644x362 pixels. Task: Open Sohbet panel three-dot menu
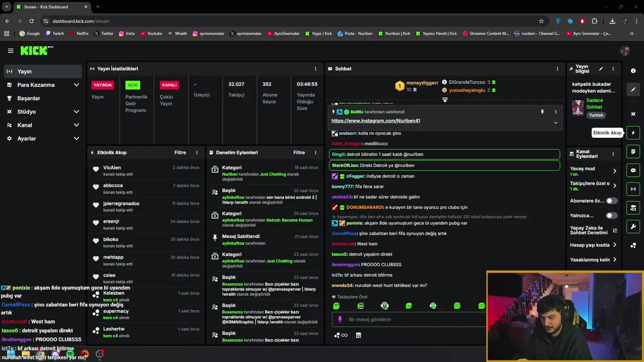click(x=557, y=69)
